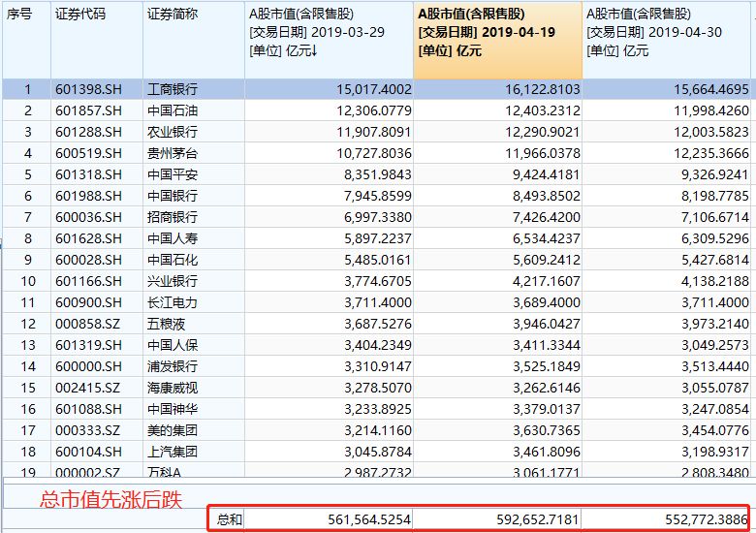
Task: Select value cell 15,664.4695
Action: pyautogui.click(x=666, y=89)
